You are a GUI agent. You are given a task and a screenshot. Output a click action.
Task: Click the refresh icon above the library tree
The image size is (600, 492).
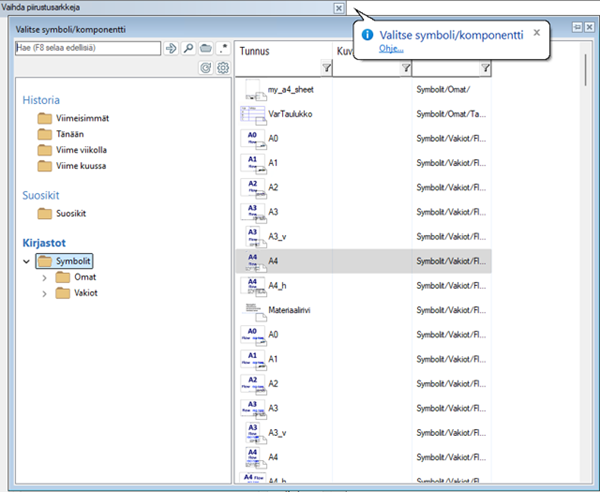click(x=206, y=68)
